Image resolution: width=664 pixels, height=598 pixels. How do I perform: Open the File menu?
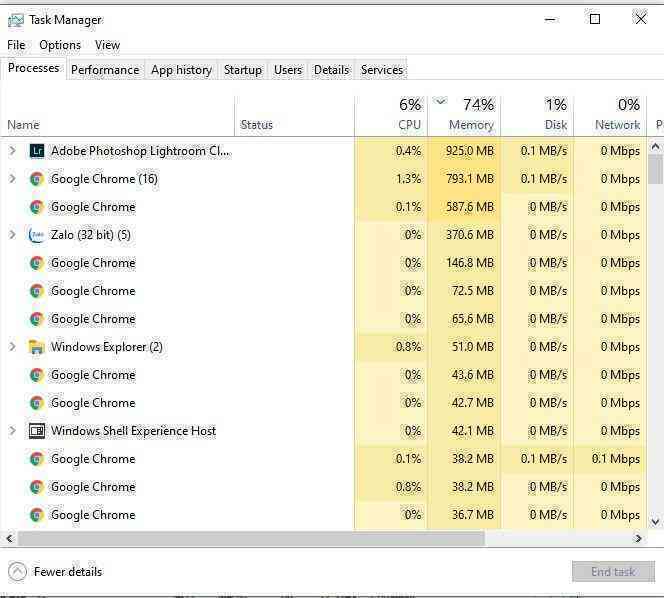click(x=16, y=45)
